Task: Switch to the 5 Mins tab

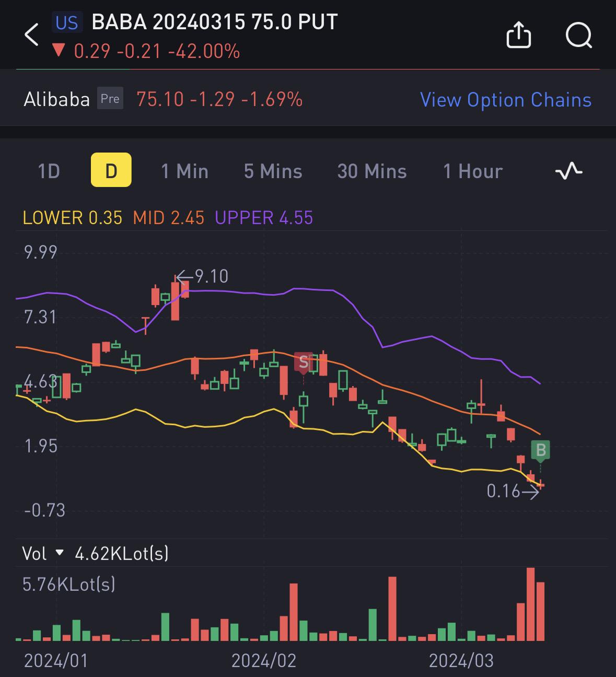Action: pos(273,171)
